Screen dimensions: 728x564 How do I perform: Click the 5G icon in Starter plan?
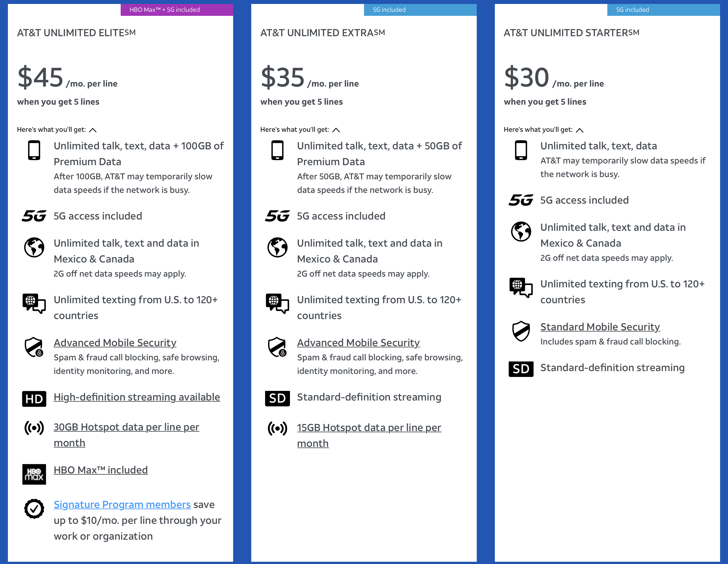pyautogui.click(x=521, y=200)
